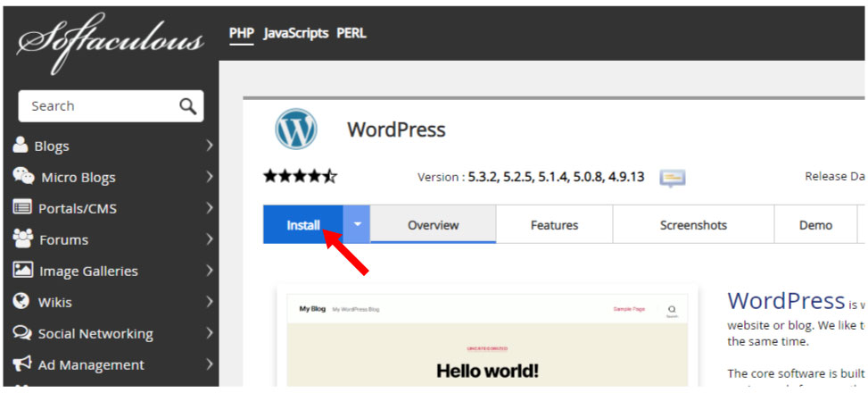Expand the Portals/CMS chevron
This screenshot has height=393, width=868.
(210, 208)
